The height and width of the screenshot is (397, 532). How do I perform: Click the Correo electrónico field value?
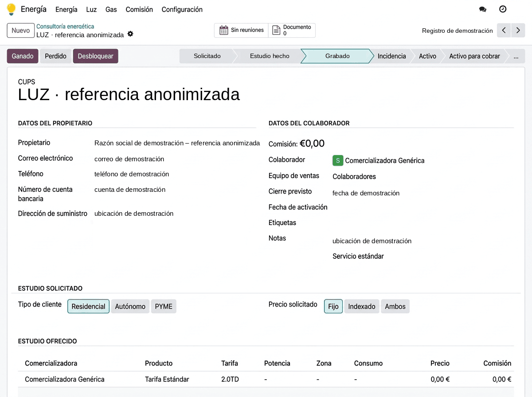129,159
